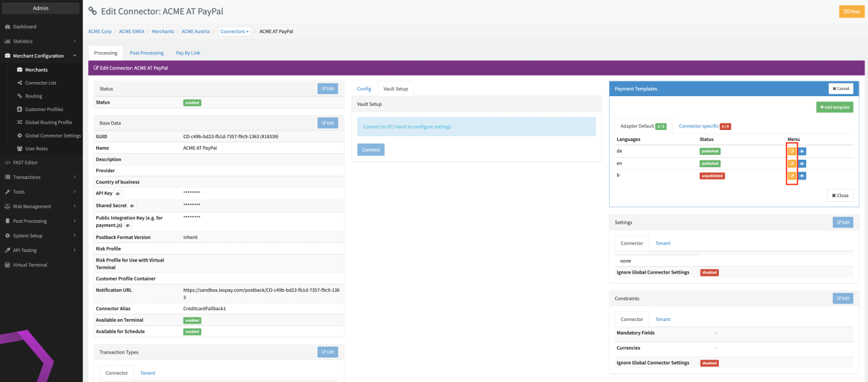This screenshot has width=868, height=382.
Task: Show the hidden Shared Secret
Action: (132, 205)
